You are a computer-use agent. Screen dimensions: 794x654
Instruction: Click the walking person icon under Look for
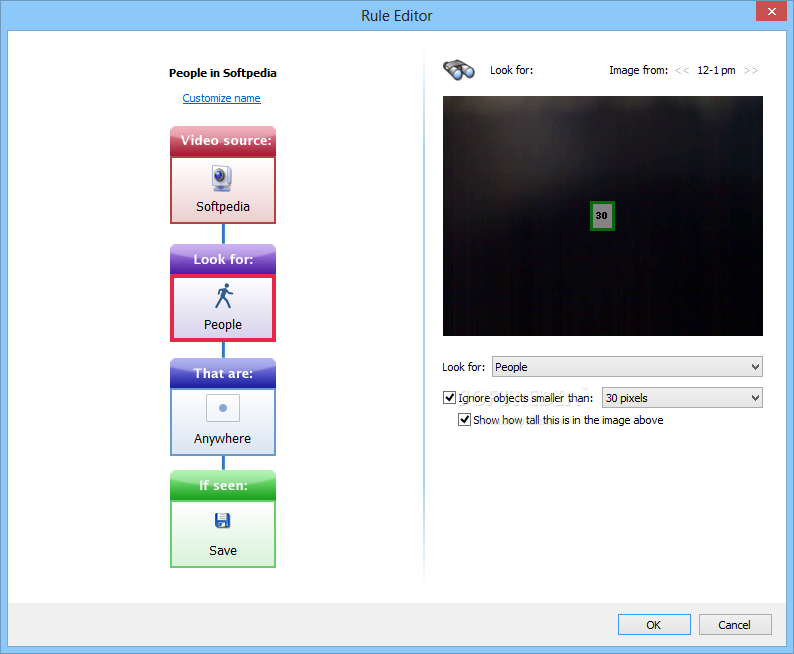223,296
